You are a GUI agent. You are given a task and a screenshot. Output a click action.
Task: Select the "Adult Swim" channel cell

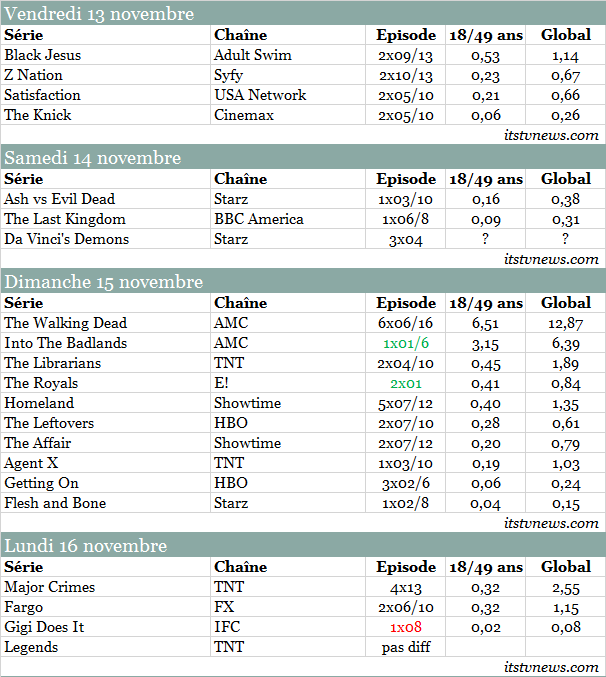click(x=252, y=55)
